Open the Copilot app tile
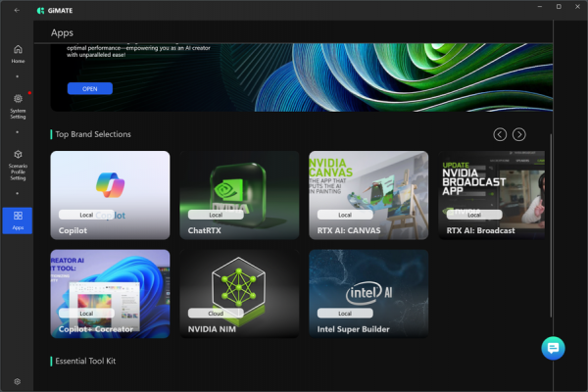This screenshot has height=392, width=588. tap(110, 195)
